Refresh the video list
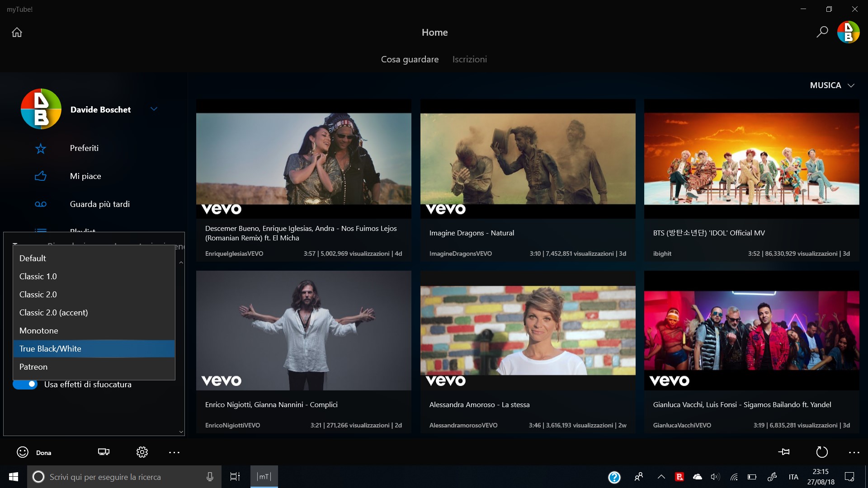The image size is (868, 488). pyautogui.click(x=821, y=452)
